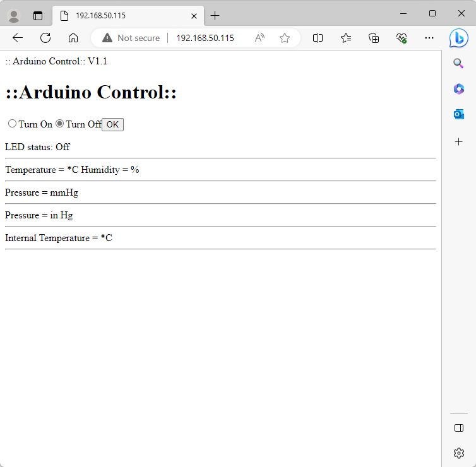The width and height of the screenshot is (476, 467).
Task: Open Browser essentials heart icon
Action: (x=402, y=38)
